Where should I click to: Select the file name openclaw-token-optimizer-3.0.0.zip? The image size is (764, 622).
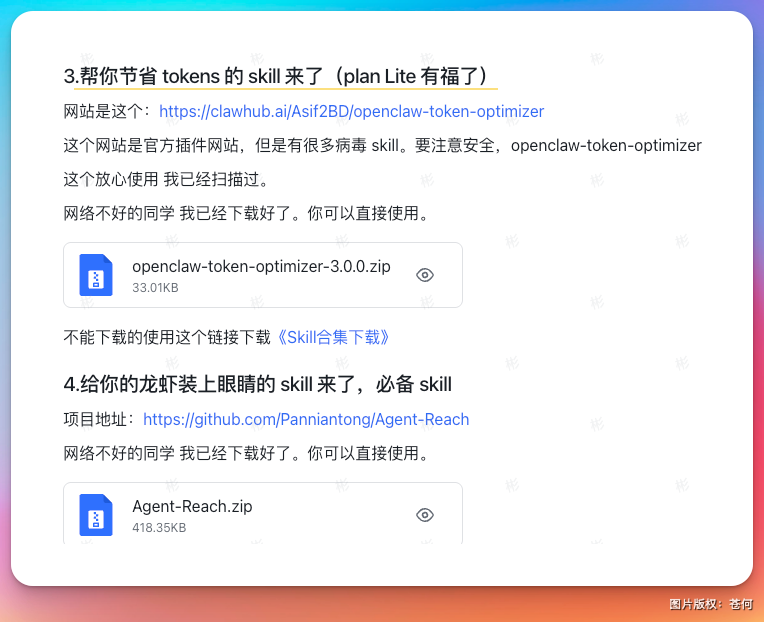[261, 266]
